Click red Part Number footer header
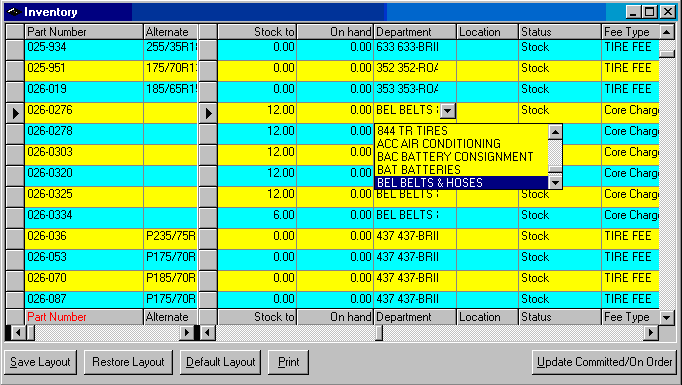The height and width of the screenshot is (385, 682). click(x=84, y=317)
